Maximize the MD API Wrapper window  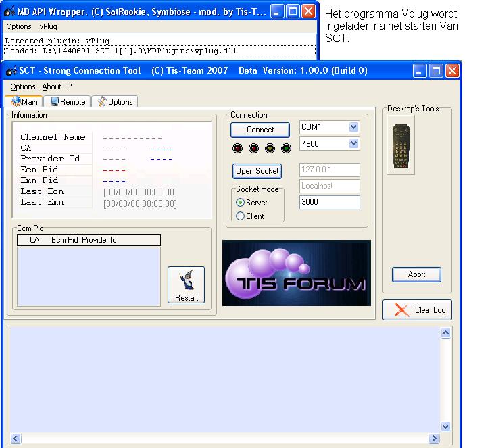(x=293, y=11)
